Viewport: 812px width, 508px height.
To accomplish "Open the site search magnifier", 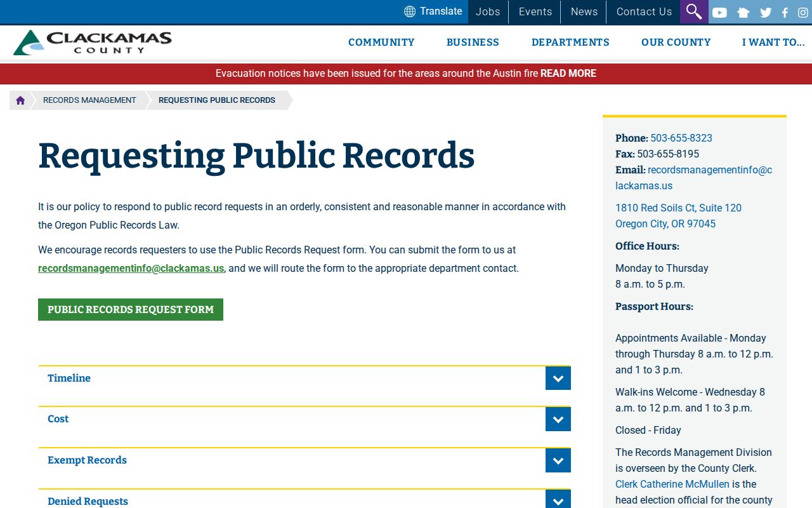I will (694, 11).
